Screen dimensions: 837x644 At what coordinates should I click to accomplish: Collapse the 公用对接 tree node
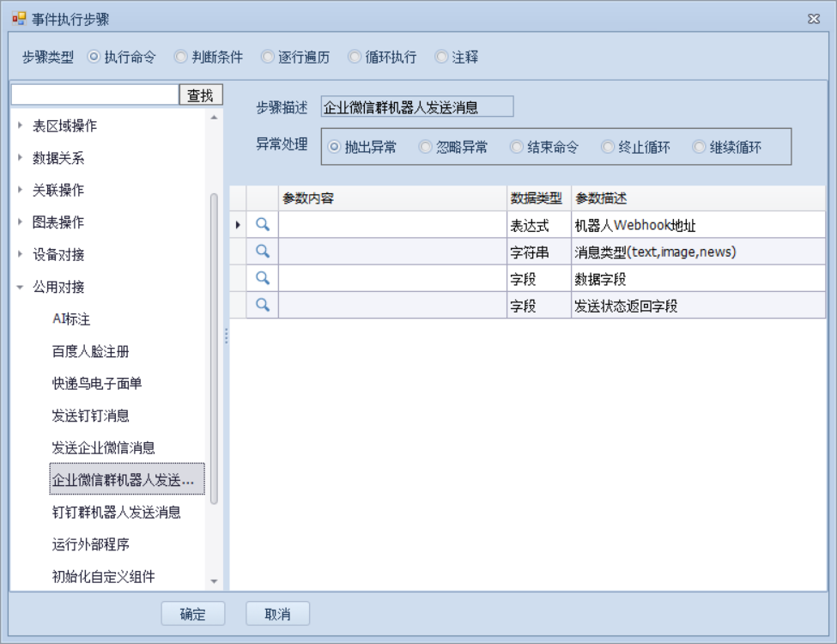21,288
